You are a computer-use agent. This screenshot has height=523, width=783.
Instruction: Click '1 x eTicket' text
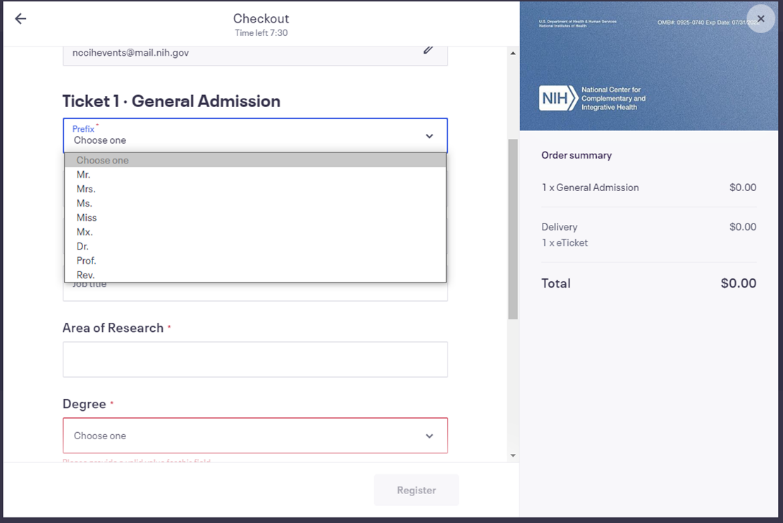565,243
